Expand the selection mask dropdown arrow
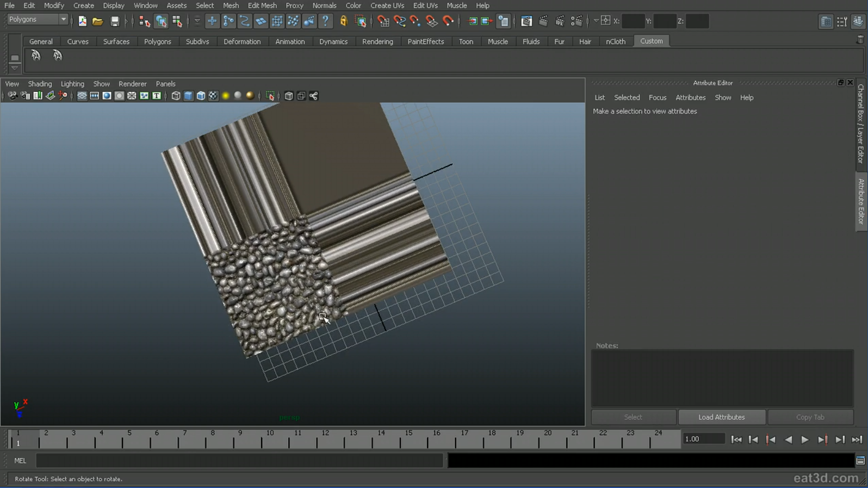 [x=197, y=21]
